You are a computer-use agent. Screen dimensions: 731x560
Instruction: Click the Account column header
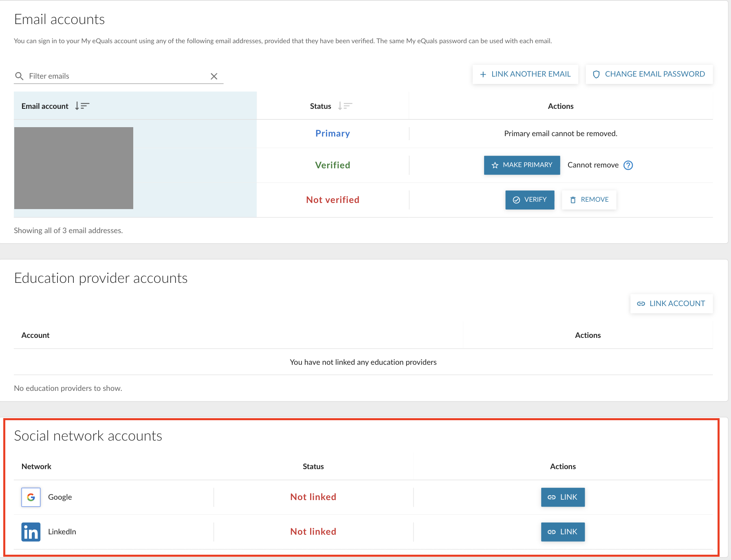click(x=35, y=335)
